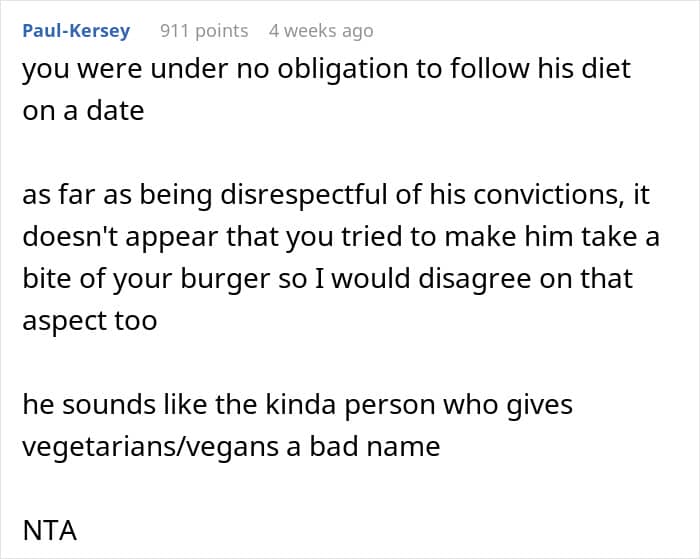Click the word 'diet' ending first line

click(606, 69)
